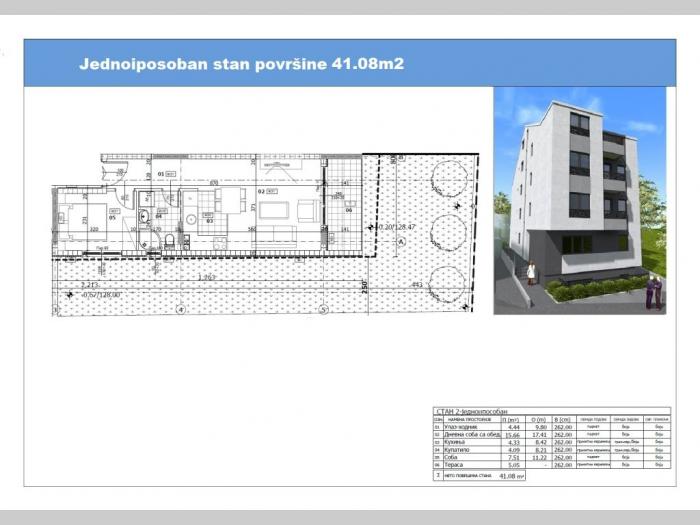Select the toilet symbol in the bathroom
The image size is (700, 525).
(x=171, y=240)
